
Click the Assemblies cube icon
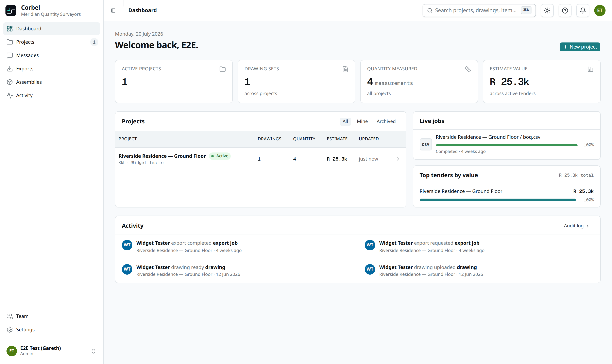pyautogui.click(x=10, y=82)
